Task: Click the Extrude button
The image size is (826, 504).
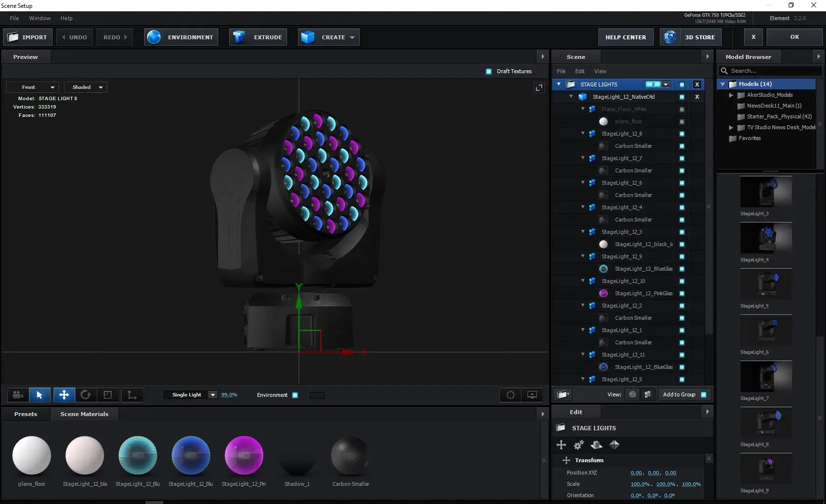Action: click(x=259, y=37)
